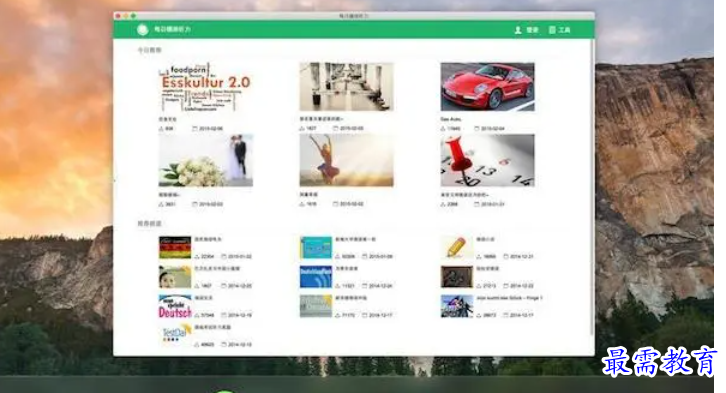Open the wooden pier photo lesson
This screenshot has width=726, height=393.
[x=346, y=87]
